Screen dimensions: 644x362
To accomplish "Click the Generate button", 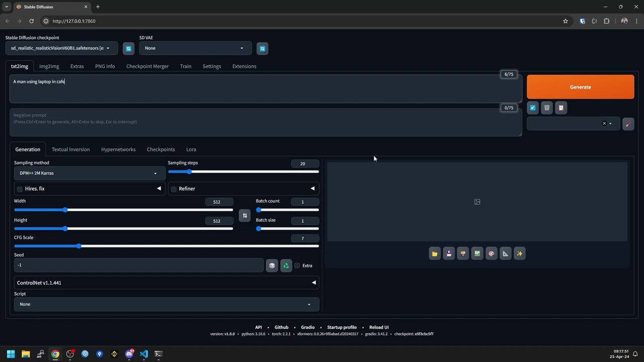I will click(581, 87).
